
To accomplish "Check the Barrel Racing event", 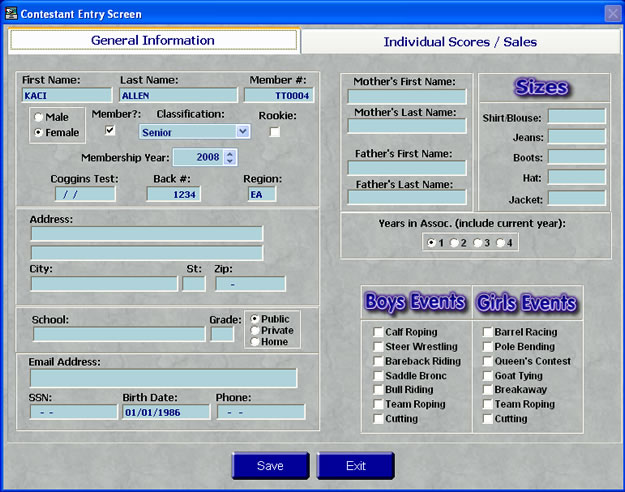I will point(488,332).
